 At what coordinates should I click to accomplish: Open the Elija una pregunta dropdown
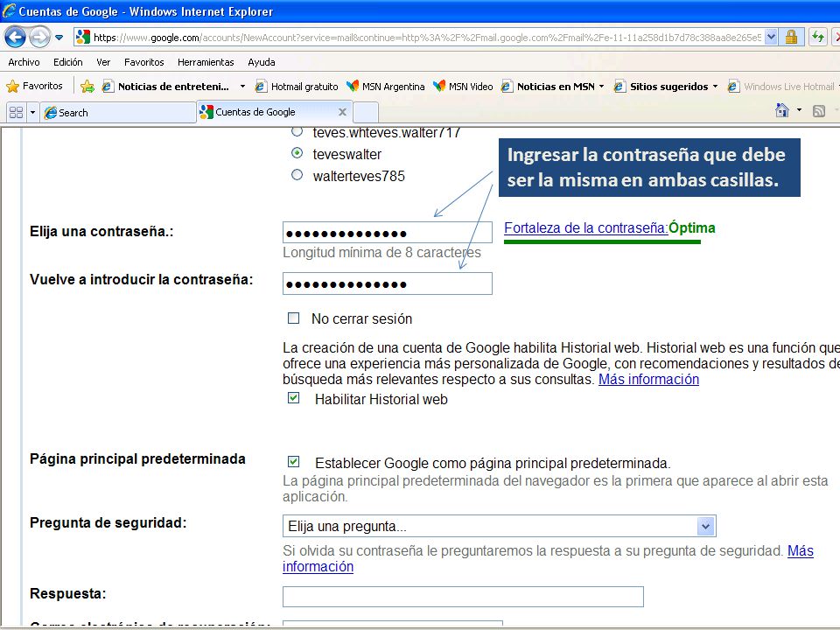coord(500,526)
